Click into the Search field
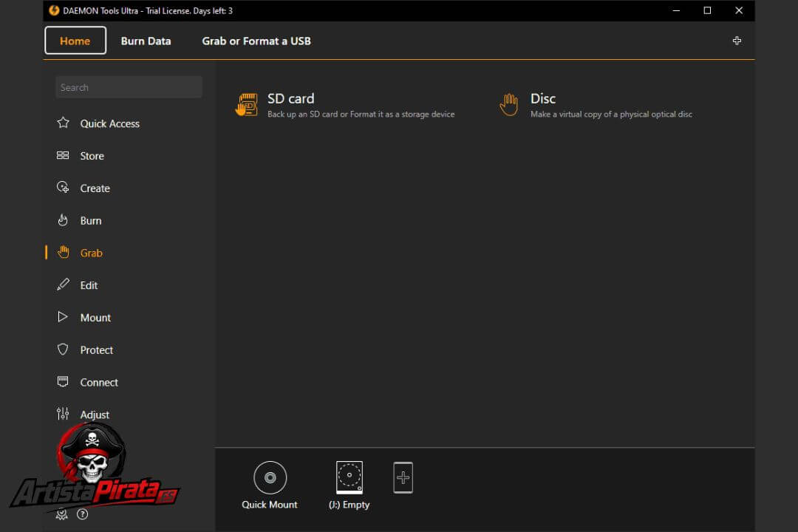This screenshot has height=532, width=798. [129, 87]
